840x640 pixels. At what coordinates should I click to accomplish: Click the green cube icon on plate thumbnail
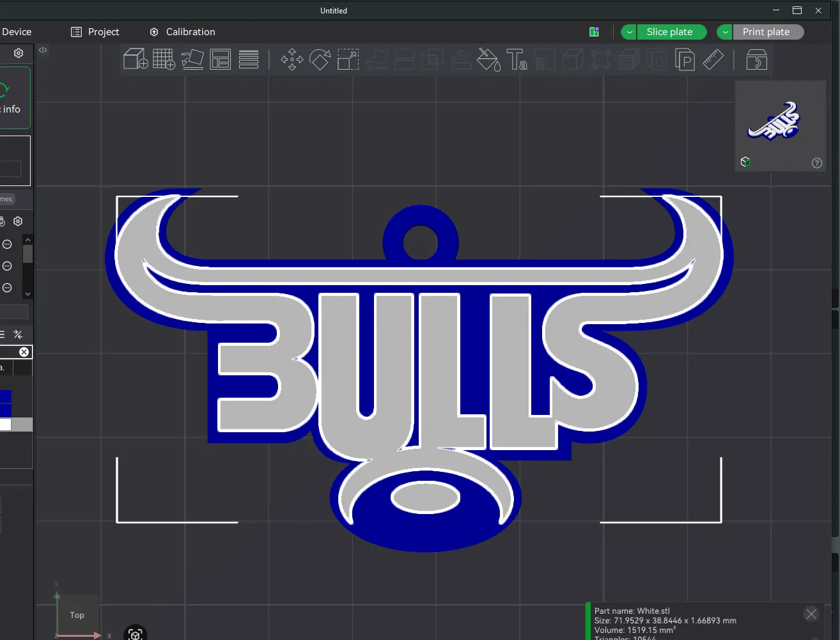click(745, 162)
